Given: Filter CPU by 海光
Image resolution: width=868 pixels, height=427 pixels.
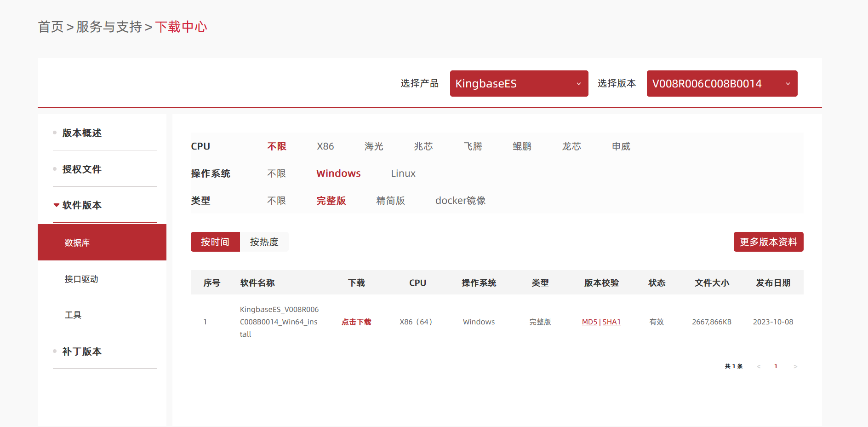Looking at the screenshot, I should point(374,146).
